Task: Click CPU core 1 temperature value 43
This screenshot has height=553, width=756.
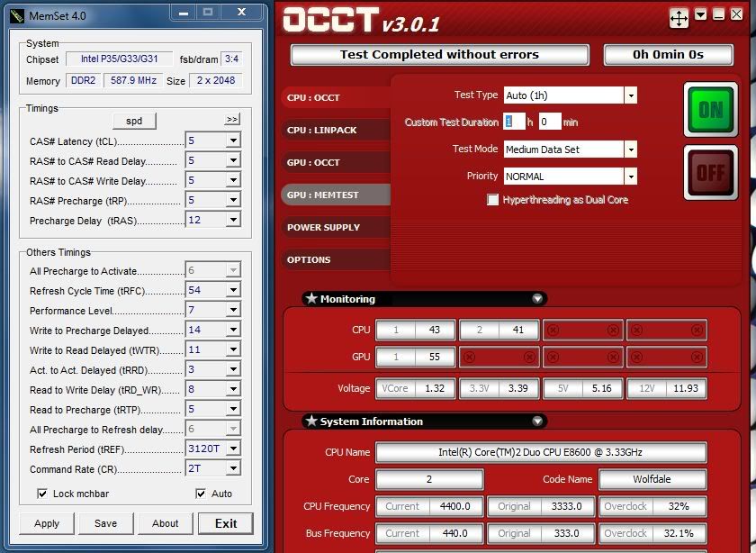Action: (435, 330)
